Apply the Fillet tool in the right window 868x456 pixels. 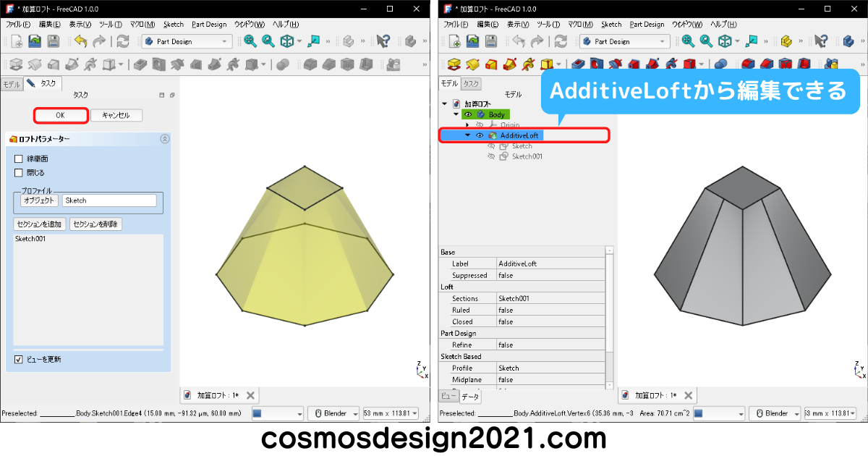click(x=749, y=64)
